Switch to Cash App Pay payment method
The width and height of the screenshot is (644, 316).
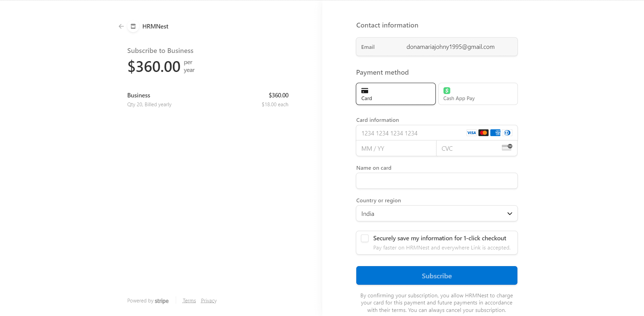click(478, 94)
